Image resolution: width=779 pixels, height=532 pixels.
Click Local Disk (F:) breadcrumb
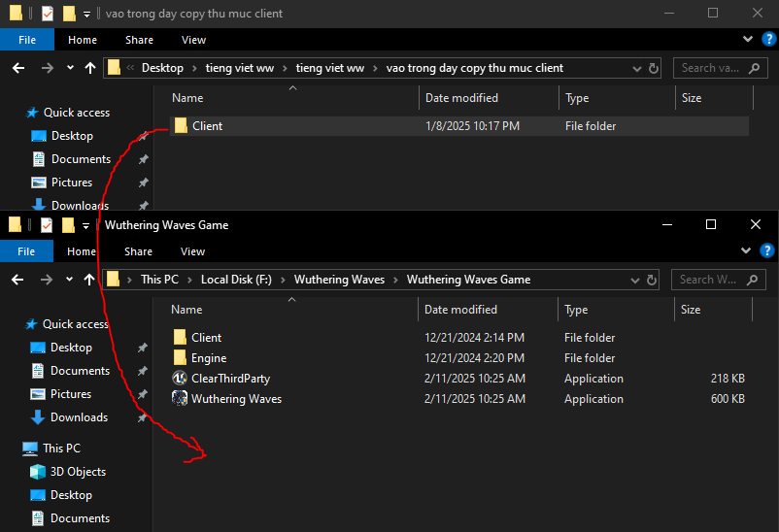coord(236,280)
